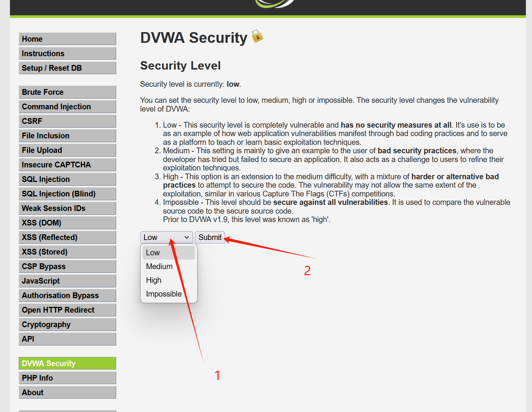Click the 'Security Level' heading text
Viewport: 532px width, 412px height.
click(x=180, y=66)
